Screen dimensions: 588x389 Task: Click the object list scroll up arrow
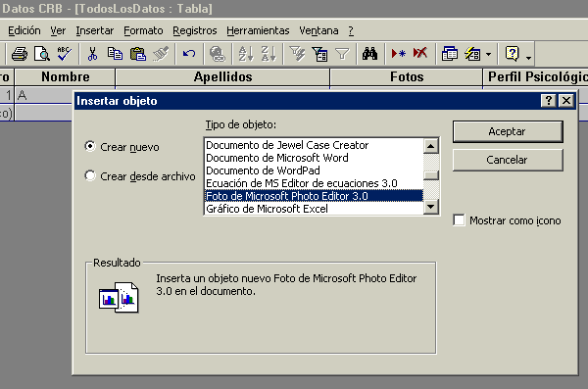click(431, 146)
